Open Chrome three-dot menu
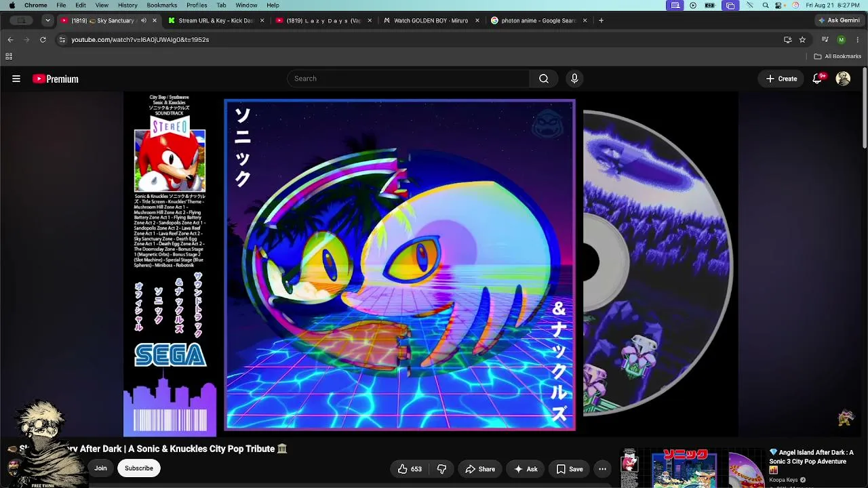 [858, 39]
